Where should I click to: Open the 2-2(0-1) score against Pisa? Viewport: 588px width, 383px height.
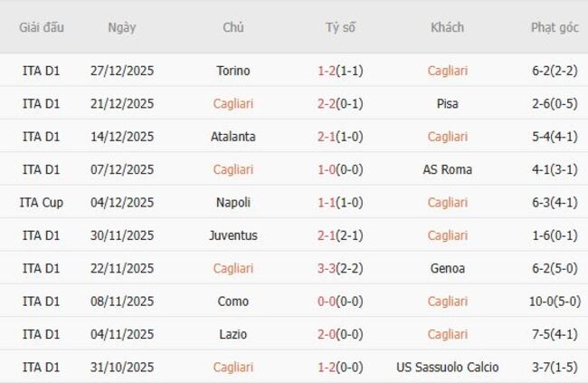[x=340, y=103]
